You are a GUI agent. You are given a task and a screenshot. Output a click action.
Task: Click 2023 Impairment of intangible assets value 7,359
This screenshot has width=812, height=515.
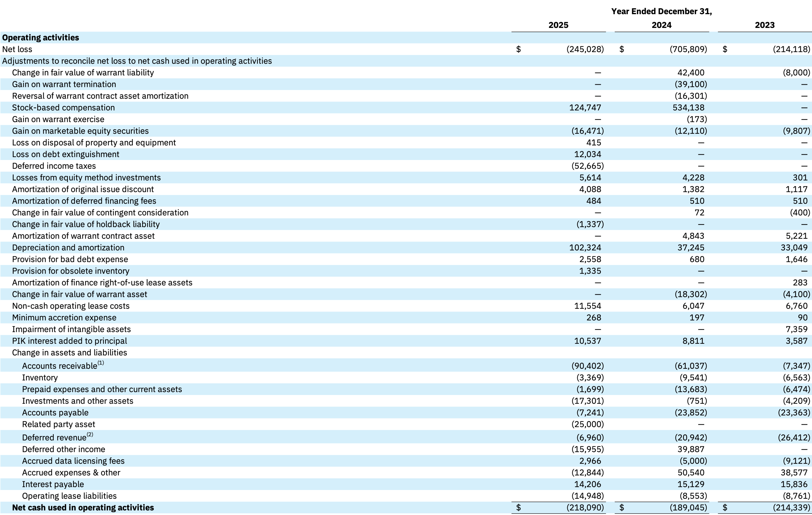coord(797,329)
